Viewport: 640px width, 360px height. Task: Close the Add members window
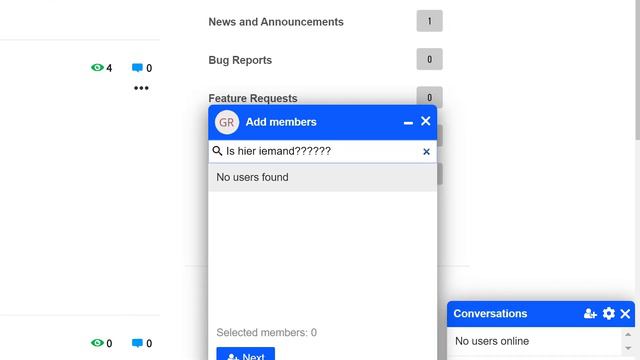tap(426, 121)
